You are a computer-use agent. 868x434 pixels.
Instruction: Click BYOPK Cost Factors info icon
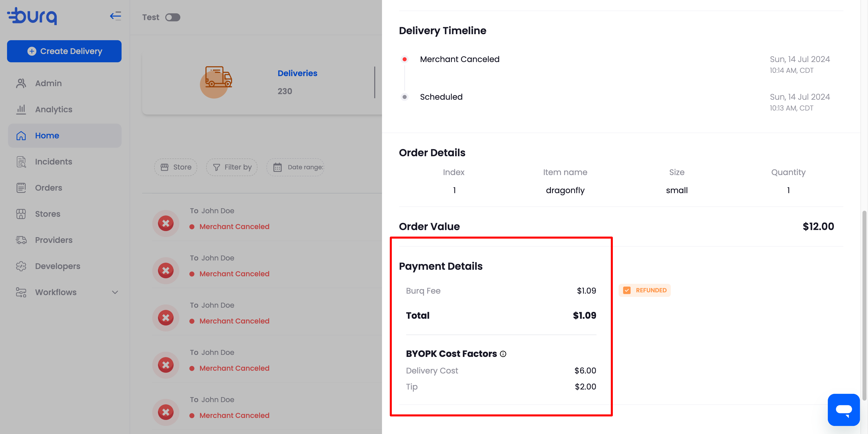coord(503,354)
